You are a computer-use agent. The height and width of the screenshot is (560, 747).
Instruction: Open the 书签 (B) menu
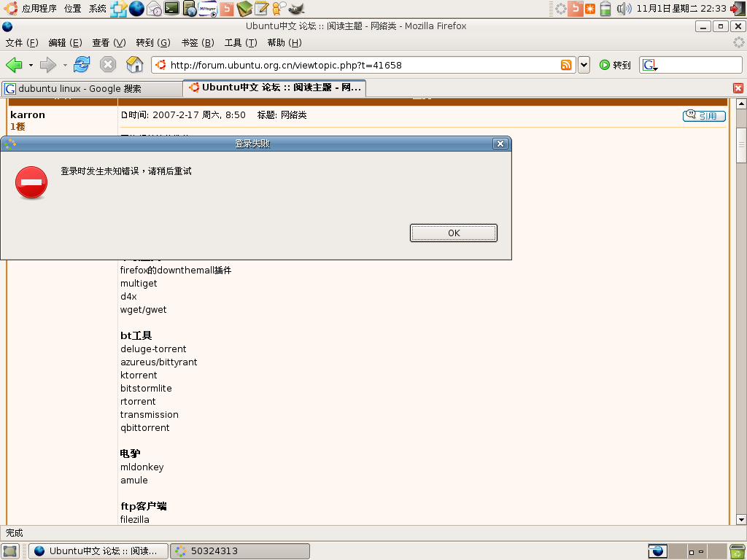coord(198,43)
